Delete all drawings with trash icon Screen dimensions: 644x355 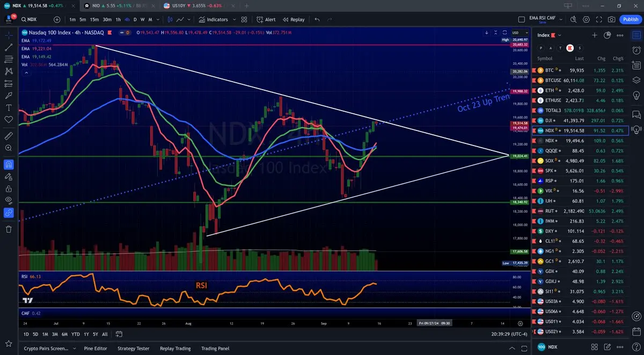(x=9, y=229)
